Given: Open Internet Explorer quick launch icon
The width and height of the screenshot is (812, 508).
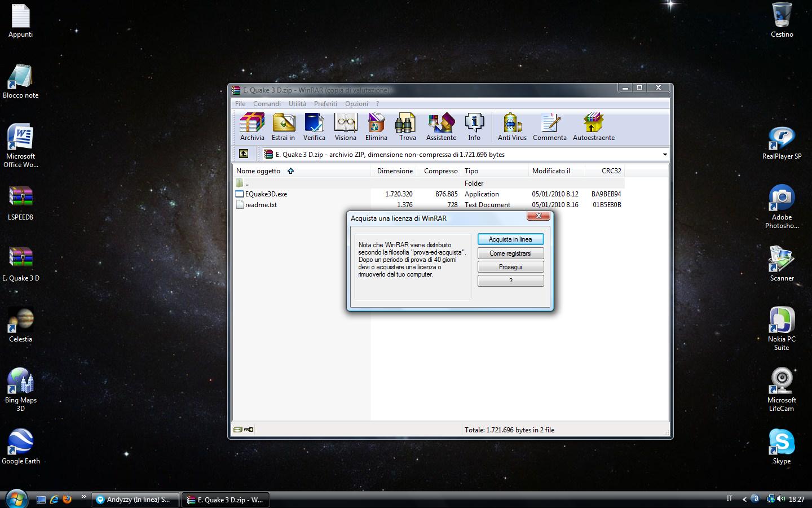Looking at the screenshot, I should 54,500.
